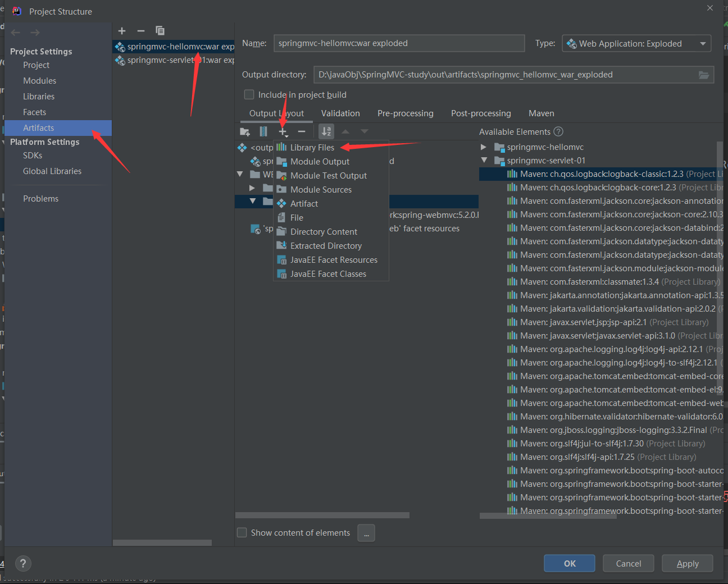
Task: Collapse the springmvc-servlet-01 available elements node
Action: (x=484, y=161)
